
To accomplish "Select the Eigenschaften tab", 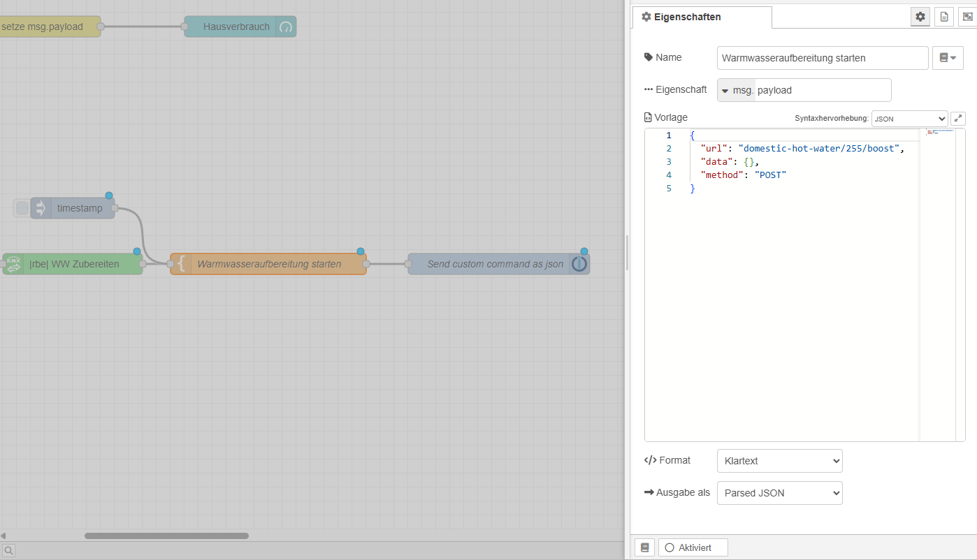I will click(702, 17).
